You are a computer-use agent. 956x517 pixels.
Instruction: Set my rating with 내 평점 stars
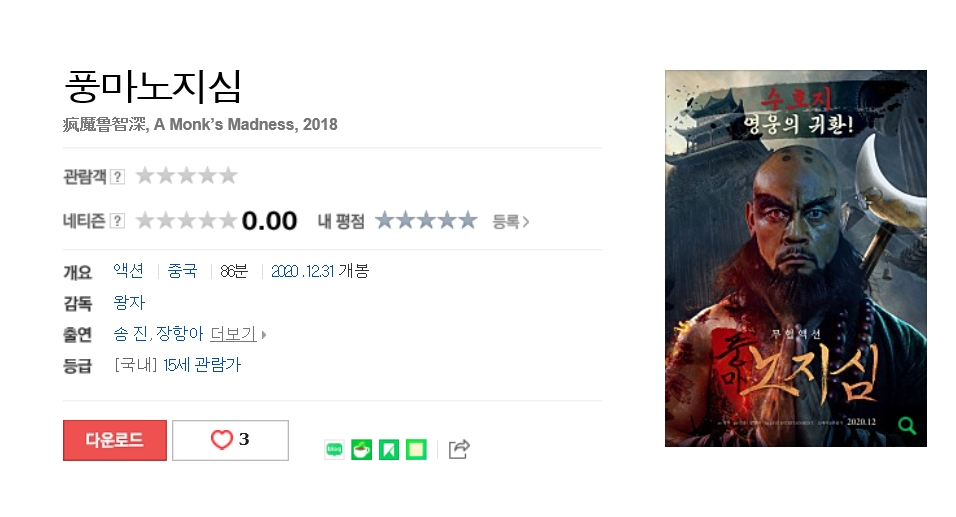426,220
